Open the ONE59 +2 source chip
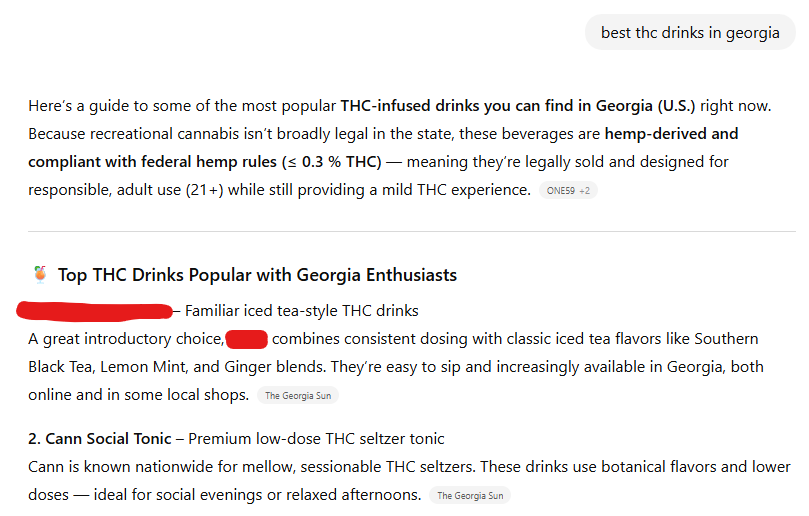The width and height of the screenshot is (809, 516). tap(568, 190)
